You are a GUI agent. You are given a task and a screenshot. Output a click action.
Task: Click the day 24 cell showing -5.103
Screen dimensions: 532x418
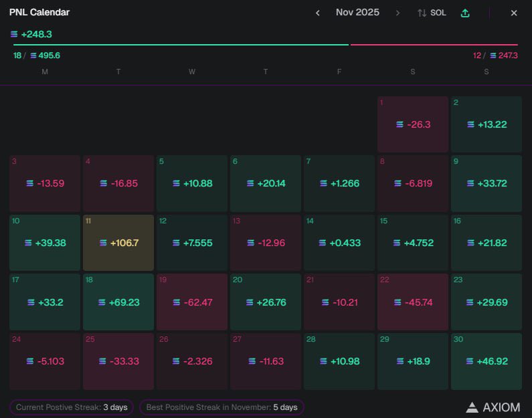[45, 361]
